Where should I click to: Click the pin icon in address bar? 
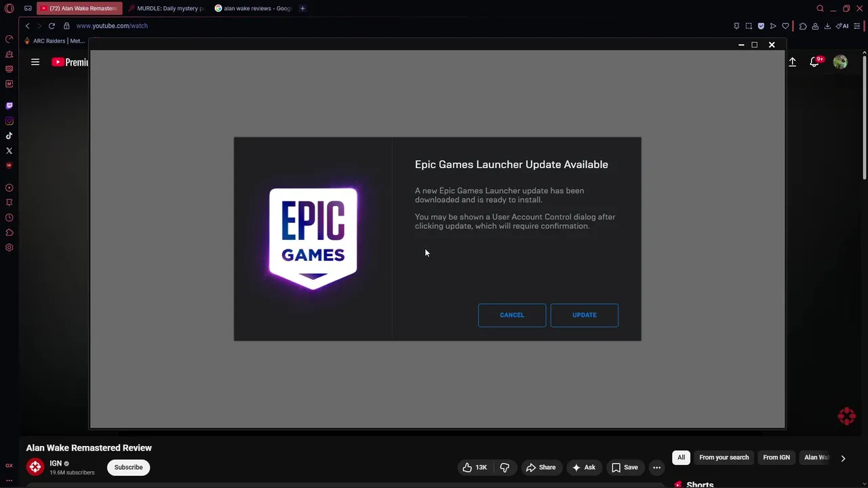click(736, 26)
